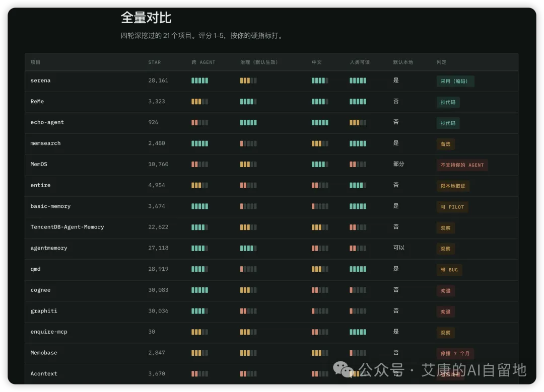Click star count 22,622 for TencentDB-Agent-Memory
544x392 pixels.
click(x=158, y=227)
